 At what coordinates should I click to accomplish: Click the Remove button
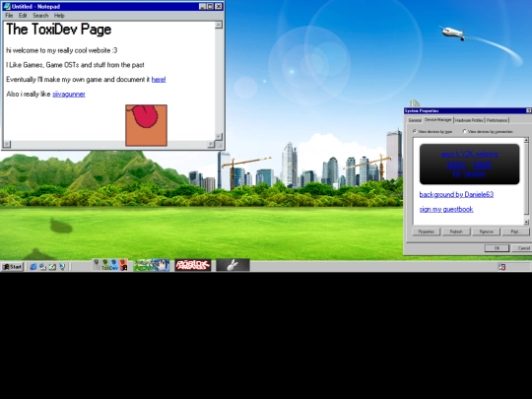point(487,232)
